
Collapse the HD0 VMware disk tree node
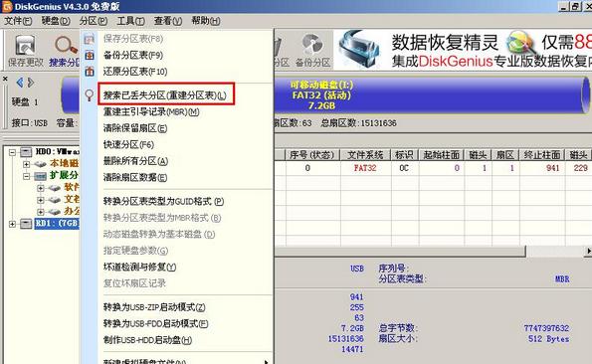pos(13,152)
